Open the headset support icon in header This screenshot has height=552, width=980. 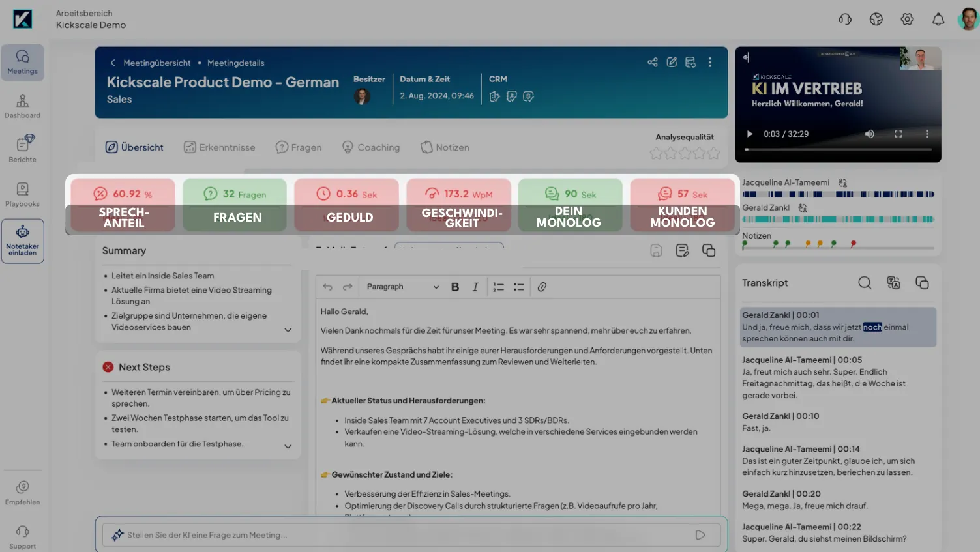point(845,20)
